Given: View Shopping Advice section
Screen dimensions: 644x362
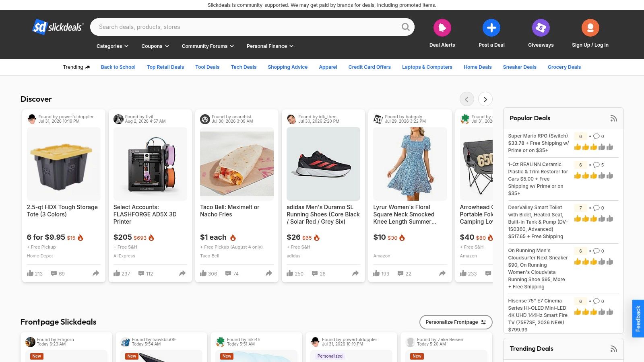Looking at the screenshot, I should (x=288, y=67).
